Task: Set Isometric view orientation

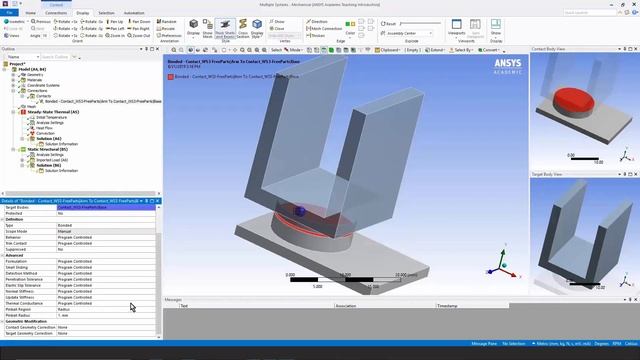Action: pos(14,21)
